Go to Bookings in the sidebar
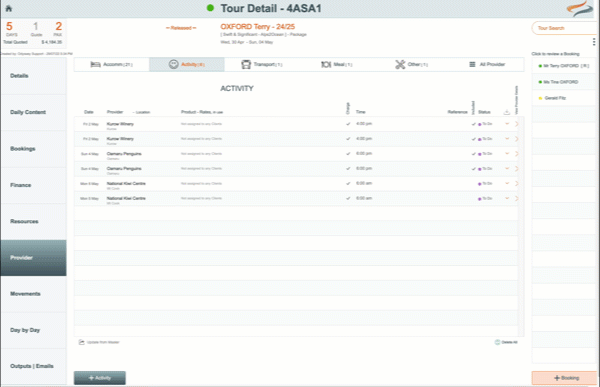The width and height of the screenshot is (600, 387). coord(33,149)
